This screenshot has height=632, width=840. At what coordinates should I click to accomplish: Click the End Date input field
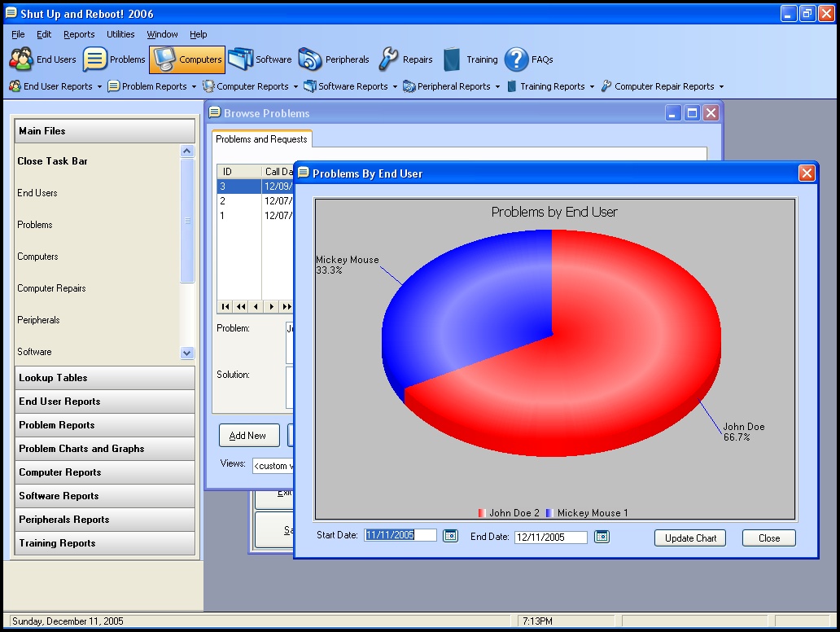(x=550, y=538)
